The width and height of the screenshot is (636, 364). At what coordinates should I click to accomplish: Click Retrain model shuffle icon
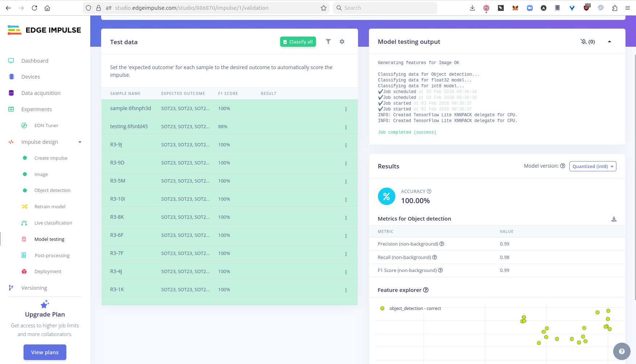pos(24,207)
